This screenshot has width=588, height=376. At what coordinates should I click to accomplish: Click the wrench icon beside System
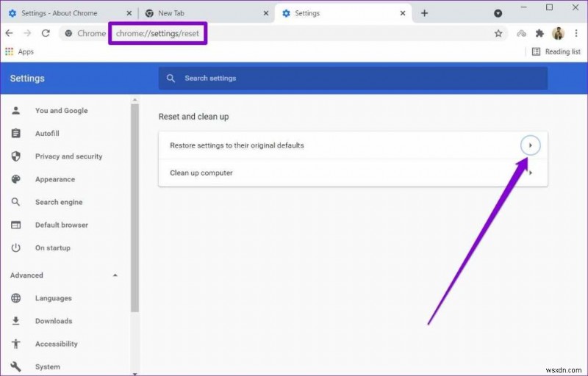tap(15, 366)
